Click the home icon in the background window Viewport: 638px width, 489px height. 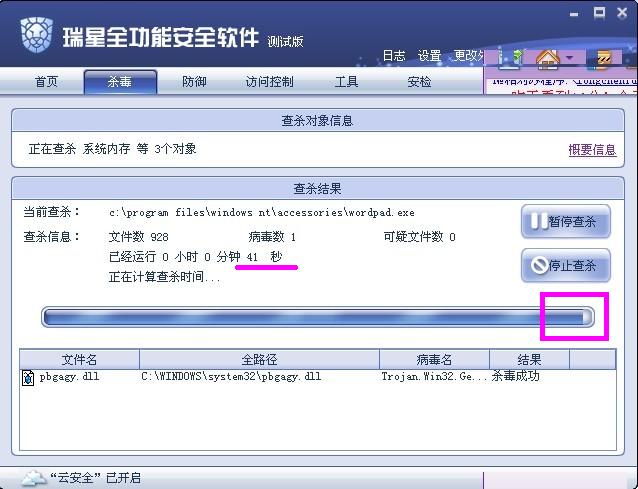tap(548, 58)
